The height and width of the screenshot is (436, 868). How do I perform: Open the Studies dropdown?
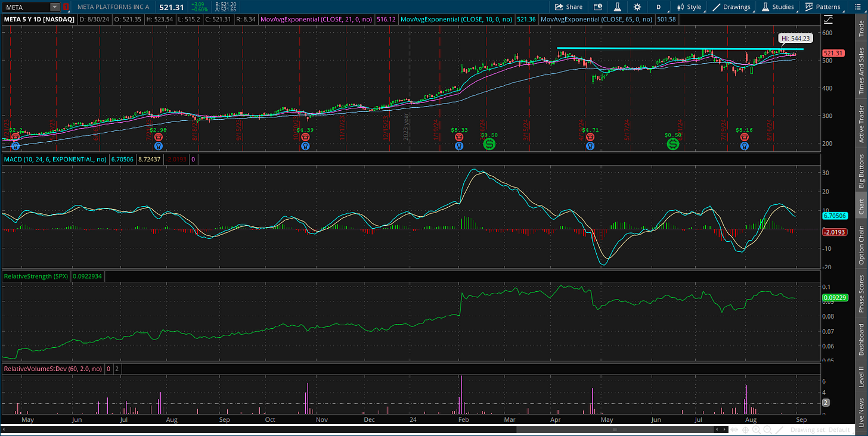coord(777,7)
